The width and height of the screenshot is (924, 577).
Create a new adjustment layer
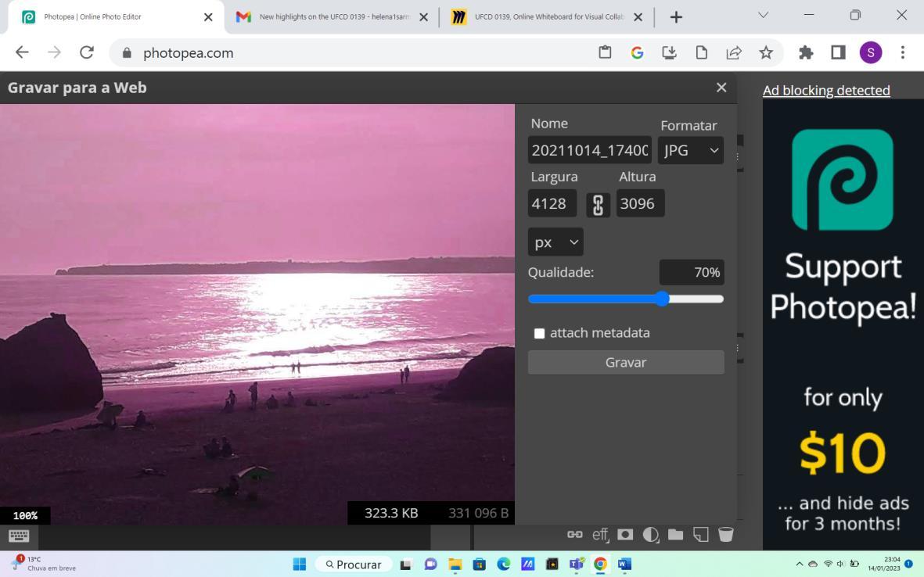(x=651, y=535)
